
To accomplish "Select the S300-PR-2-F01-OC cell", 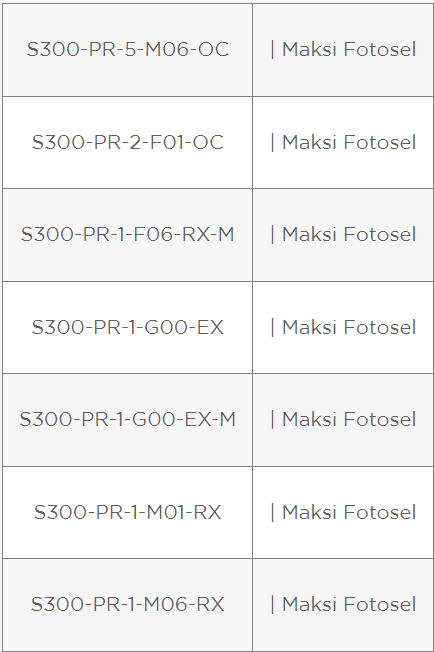I will click(x=128, y=142).
